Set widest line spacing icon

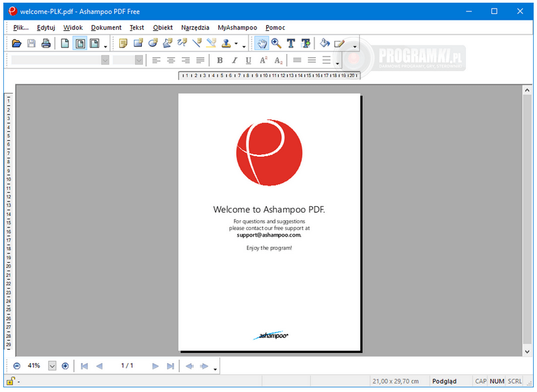click(326, 60)
